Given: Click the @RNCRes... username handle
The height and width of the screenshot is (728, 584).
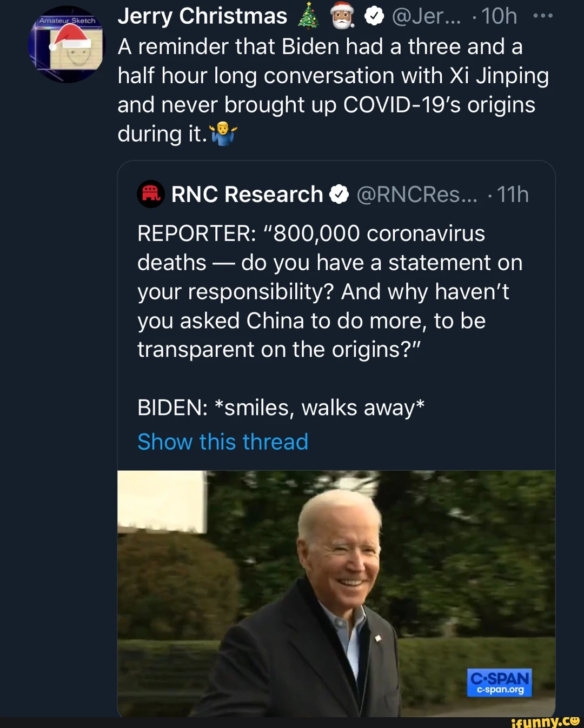Looking at the screenshot, I should click(417, 195).
